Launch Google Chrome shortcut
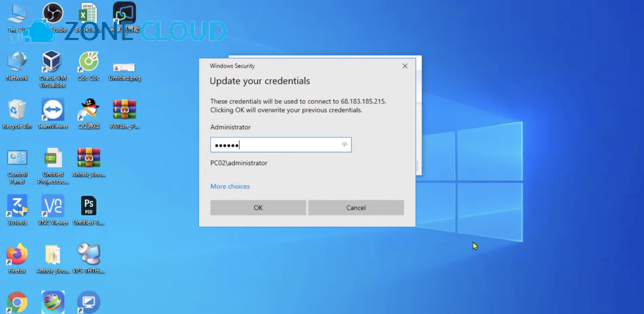 (x=17, y=302)
